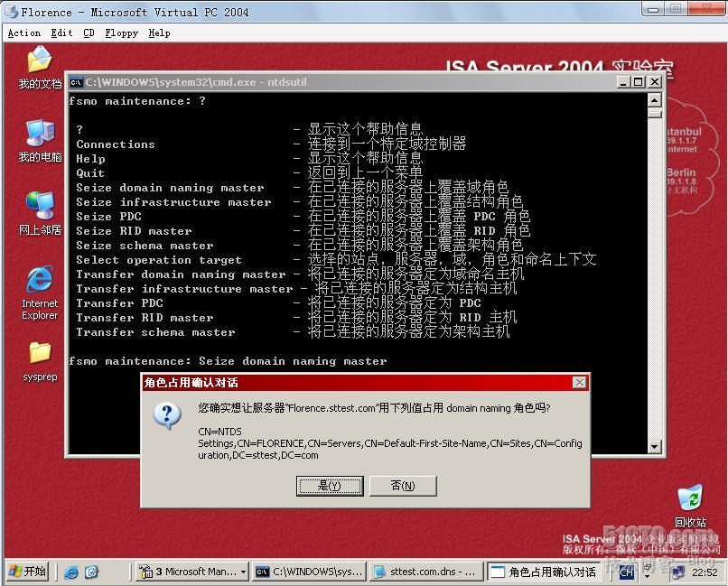
Task: Open the Help menu
Action: 159,33
